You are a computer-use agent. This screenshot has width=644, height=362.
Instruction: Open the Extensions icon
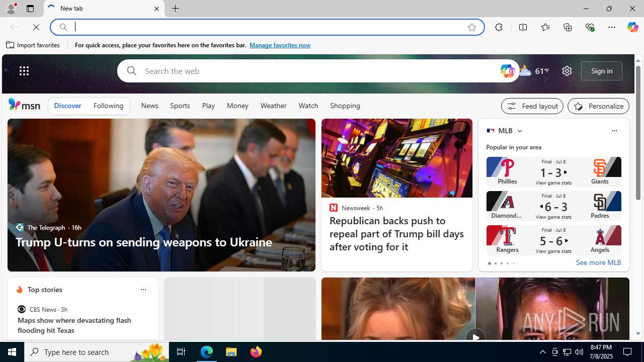499,27
